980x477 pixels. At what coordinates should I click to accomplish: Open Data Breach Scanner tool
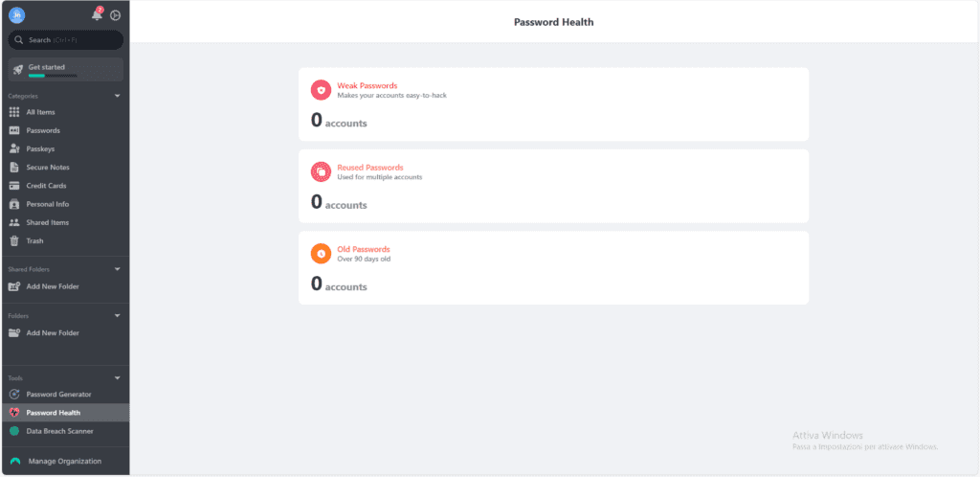[x=58, y=431]
